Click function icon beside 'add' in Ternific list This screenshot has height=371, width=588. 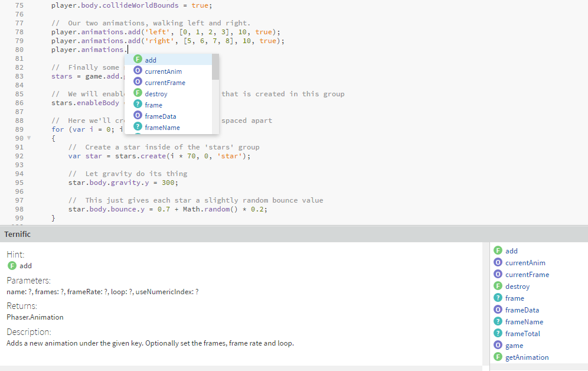[x=498, y=250]
